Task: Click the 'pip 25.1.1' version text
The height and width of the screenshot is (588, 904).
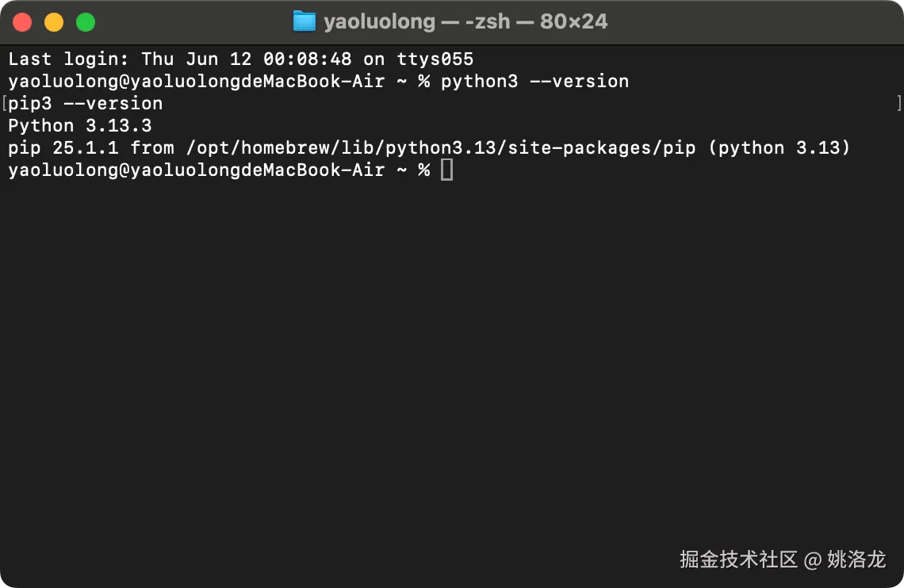Action: (x=63, y=148)
